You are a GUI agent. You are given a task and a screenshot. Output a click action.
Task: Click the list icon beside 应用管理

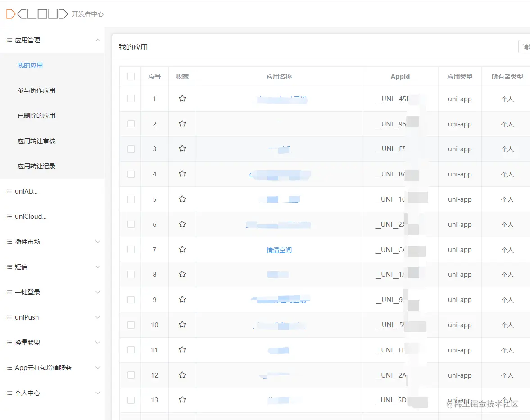pyautogui.click(x=9, y=40)
